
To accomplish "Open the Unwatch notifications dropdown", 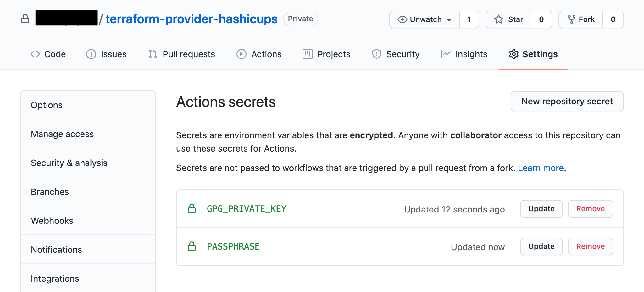I will point(425,19).
